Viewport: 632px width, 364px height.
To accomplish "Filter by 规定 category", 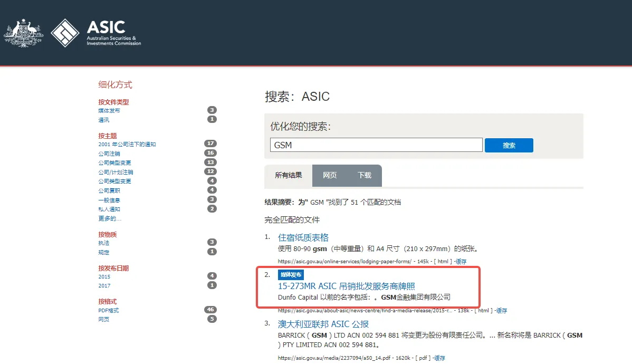I will (x=103, y=252).
